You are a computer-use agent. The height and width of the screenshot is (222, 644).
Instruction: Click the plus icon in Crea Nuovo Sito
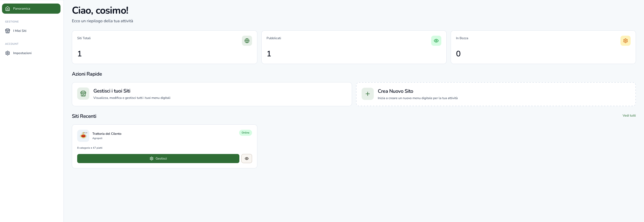pos(367,94)
